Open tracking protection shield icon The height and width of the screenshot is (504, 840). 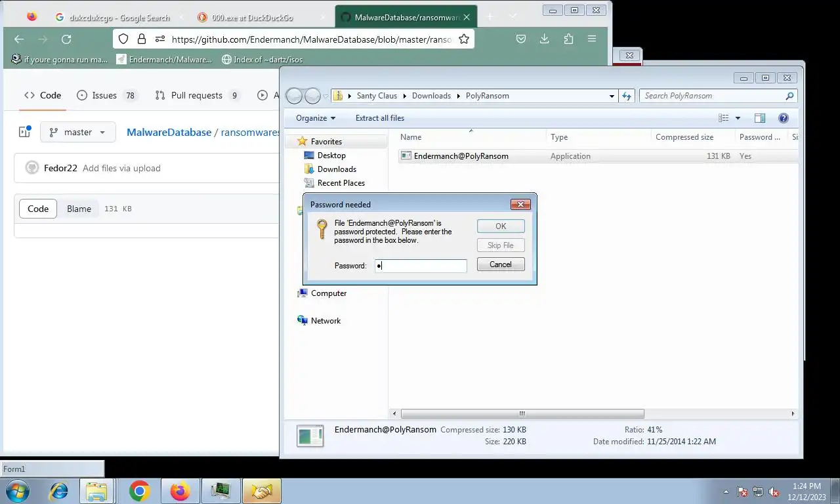pos(123,39)
